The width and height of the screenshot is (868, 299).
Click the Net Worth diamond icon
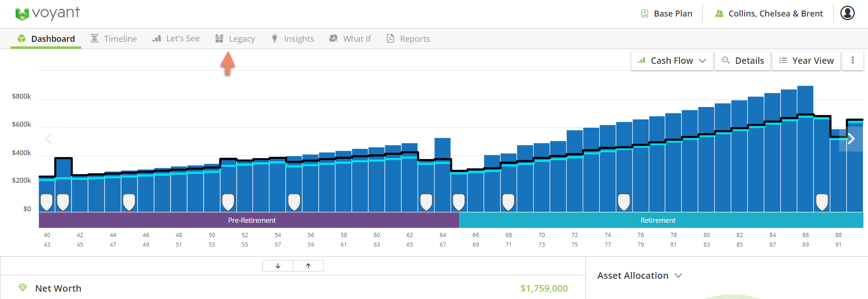coord(22,288)
